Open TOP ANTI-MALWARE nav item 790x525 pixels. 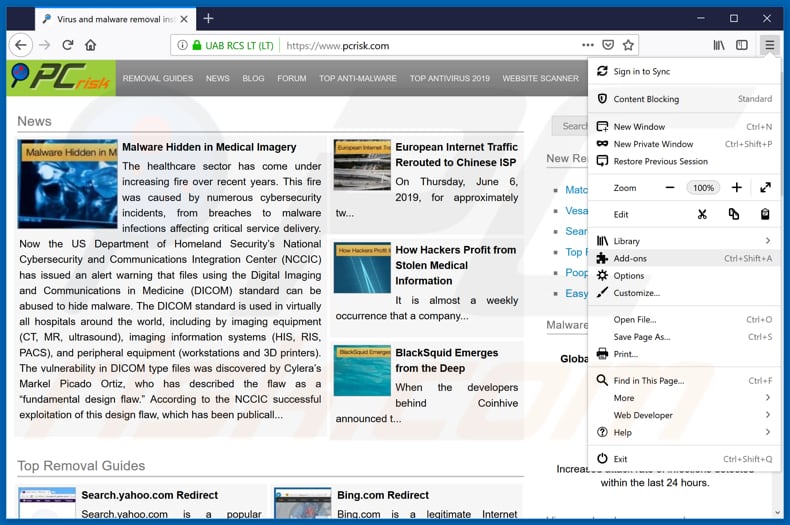point(358,79)
